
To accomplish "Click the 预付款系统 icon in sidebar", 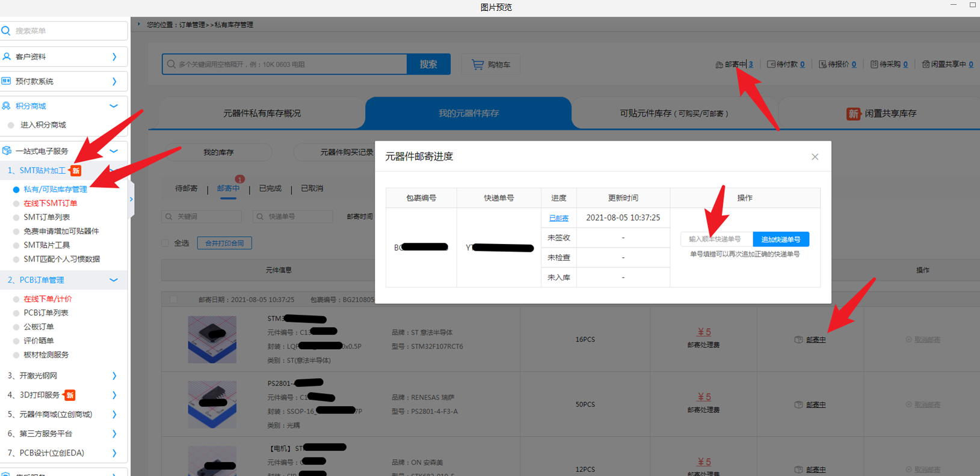I will [7, 81].
